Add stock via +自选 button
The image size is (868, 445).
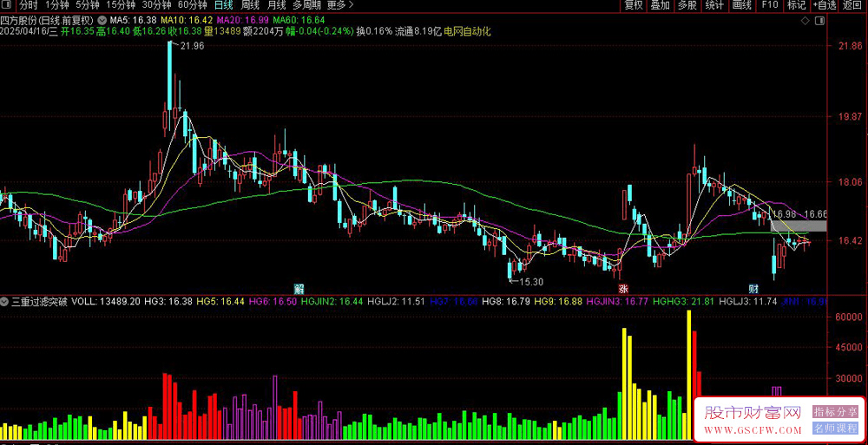[x=825, y=5]
